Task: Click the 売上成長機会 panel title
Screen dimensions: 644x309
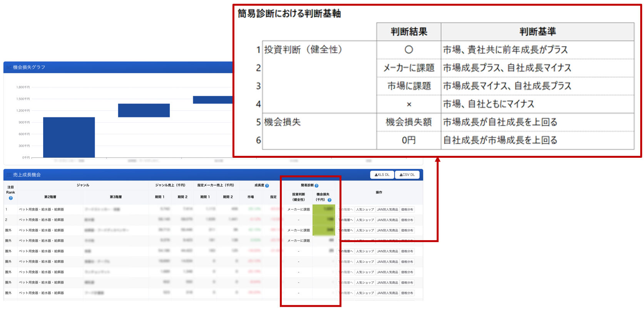Action: click(27, 175)
